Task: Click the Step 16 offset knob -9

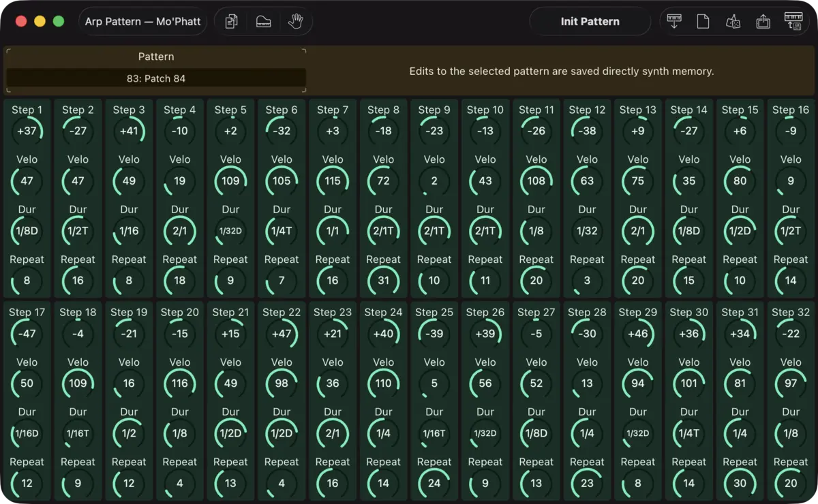Action: pyautogui.click(x=791, y=131)
